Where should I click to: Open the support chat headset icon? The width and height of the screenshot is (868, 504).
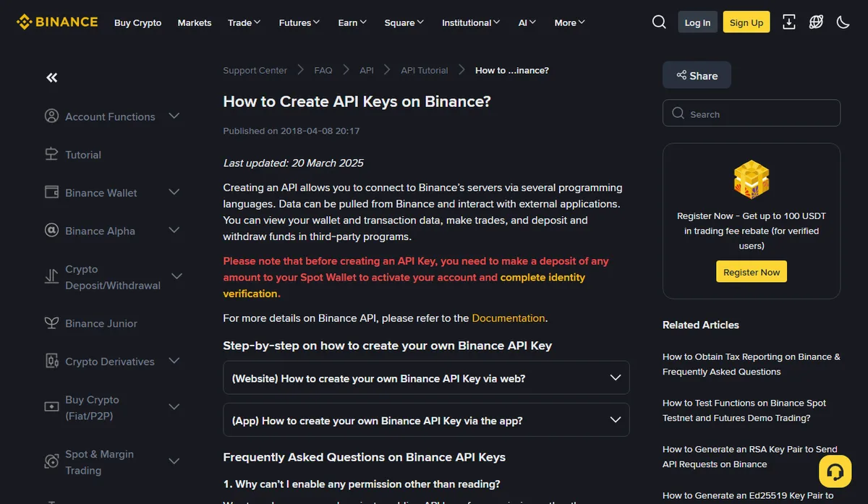(x=835, y=471)
